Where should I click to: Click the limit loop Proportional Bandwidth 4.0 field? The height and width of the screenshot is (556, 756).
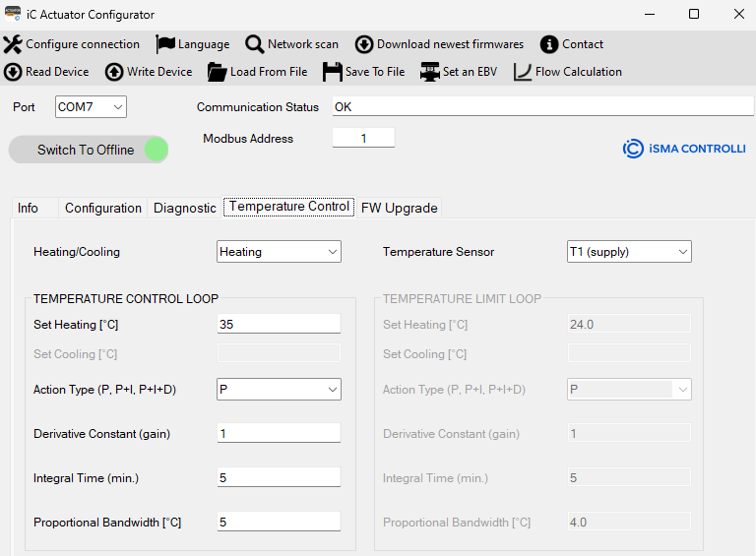click(629, 522)
